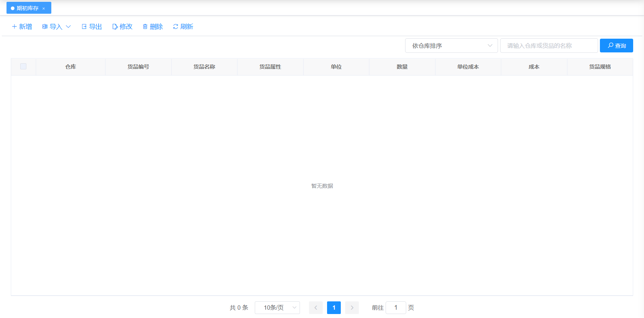Click the 修改 edit document icon
The image size is (644, 318).
115,27
